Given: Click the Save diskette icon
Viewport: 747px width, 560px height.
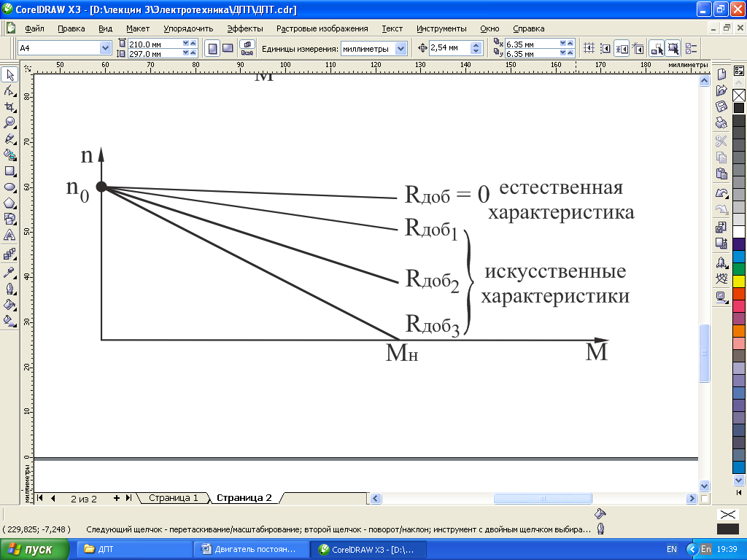Looking at the screenshot, I should pyautogui.click(x=721, y=106).
